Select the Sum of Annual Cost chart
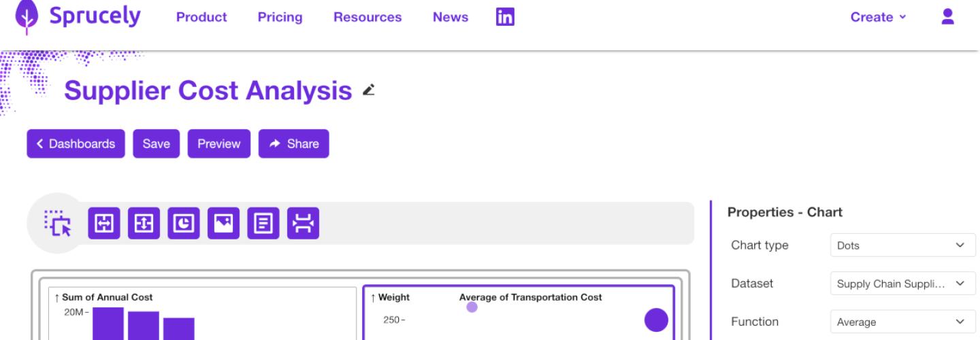The height and width of the screenshot is (340, 980). pyautogui.click(x=204, y=313)
